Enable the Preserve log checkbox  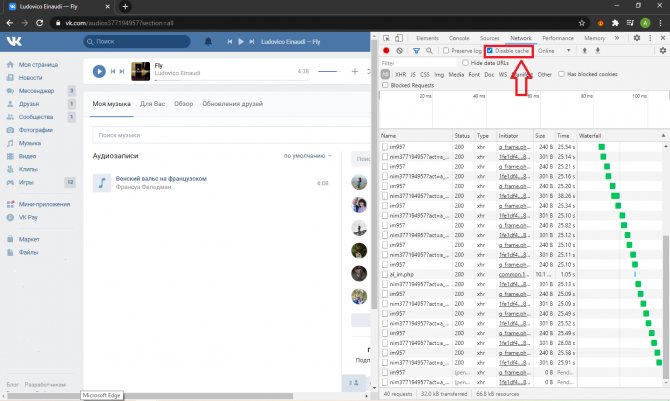[x=446, y=50]
